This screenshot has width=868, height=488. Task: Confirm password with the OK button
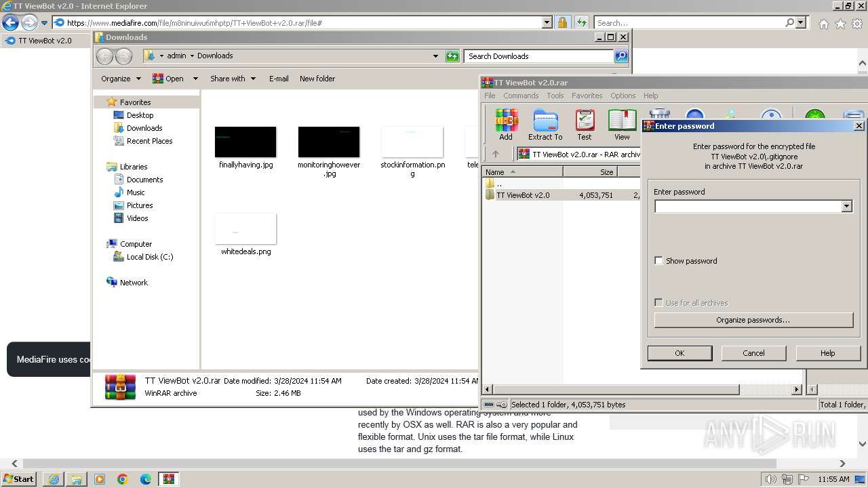pos(679,353)
